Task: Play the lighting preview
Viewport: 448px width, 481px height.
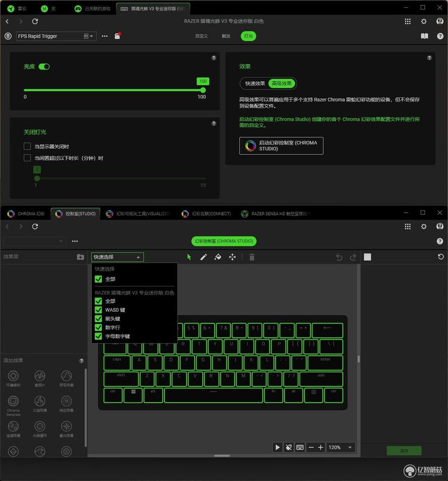Action: click(x=277, y=447)
